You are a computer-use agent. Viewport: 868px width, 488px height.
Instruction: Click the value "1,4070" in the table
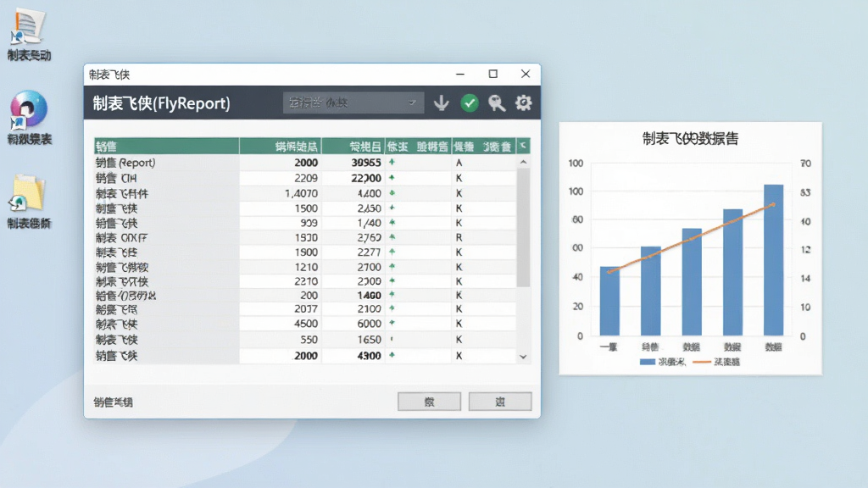301,194
